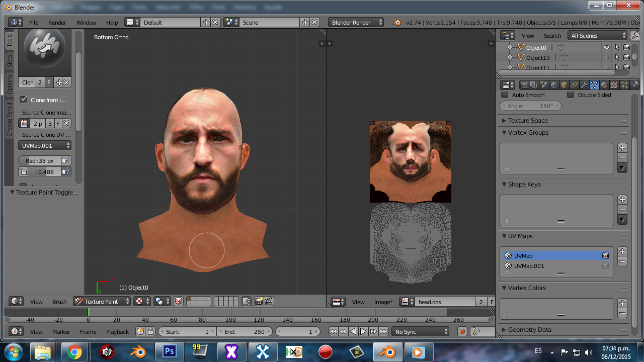
Task: Enable the Auto Smooth checkbox
Action: (505, 95)
